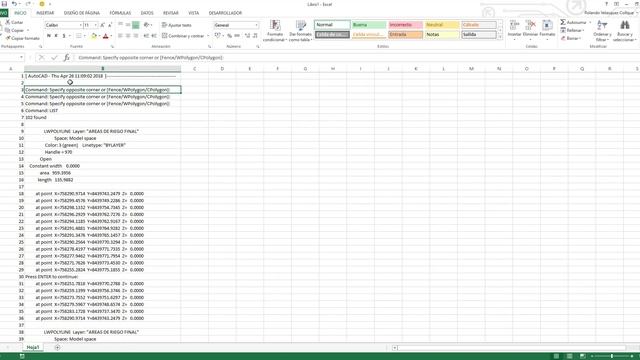Apply the Buena green cell style
This screenshot has height=360, width=640.
pos(369,25)
